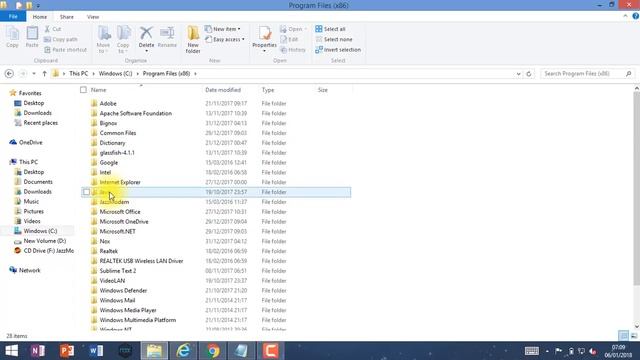Image resolution: width=640 pixels, height=360 pixels.
Task: Select New Volume (D:) in navigation pane
Action: 44,241
